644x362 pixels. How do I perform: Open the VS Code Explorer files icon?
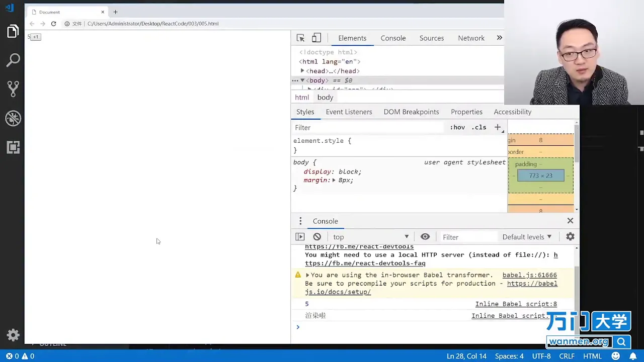[13, 32]
